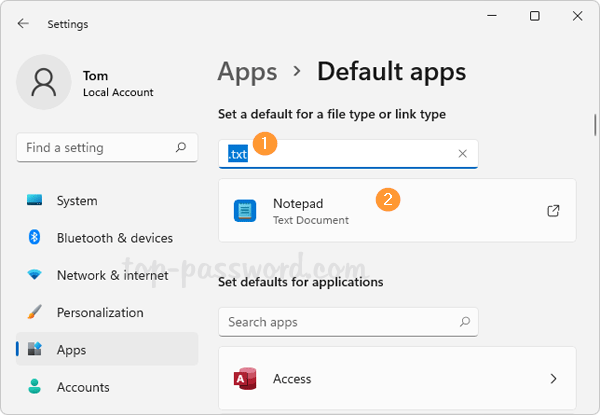Focus the Search apps field
The height and width of the screenshot is (415, 600).
[x=338, y=322]
